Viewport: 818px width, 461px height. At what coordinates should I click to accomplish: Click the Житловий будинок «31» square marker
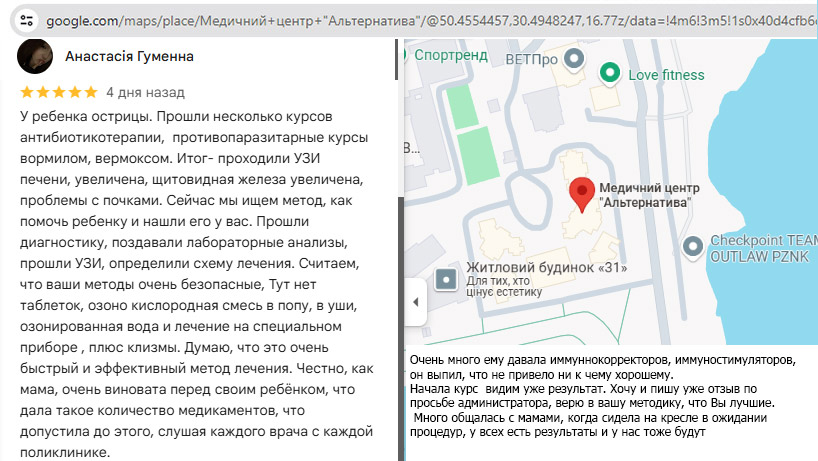pyautogui.click(x=447, y=276)
